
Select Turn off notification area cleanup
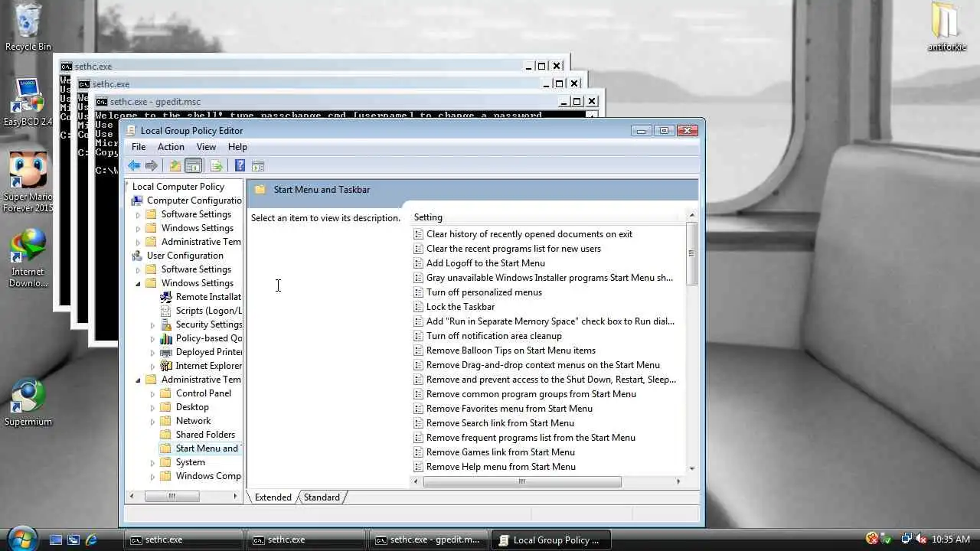(494, 336)
